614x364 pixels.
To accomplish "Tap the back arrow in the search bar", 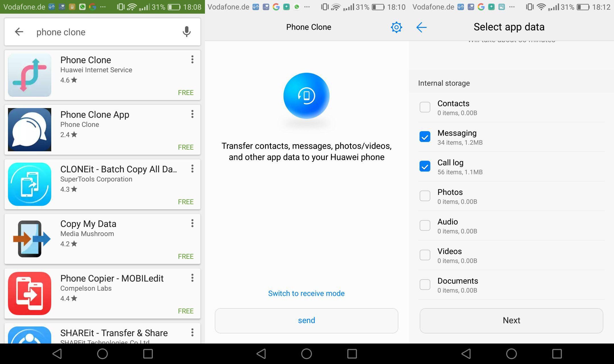I will pos(19,32).
